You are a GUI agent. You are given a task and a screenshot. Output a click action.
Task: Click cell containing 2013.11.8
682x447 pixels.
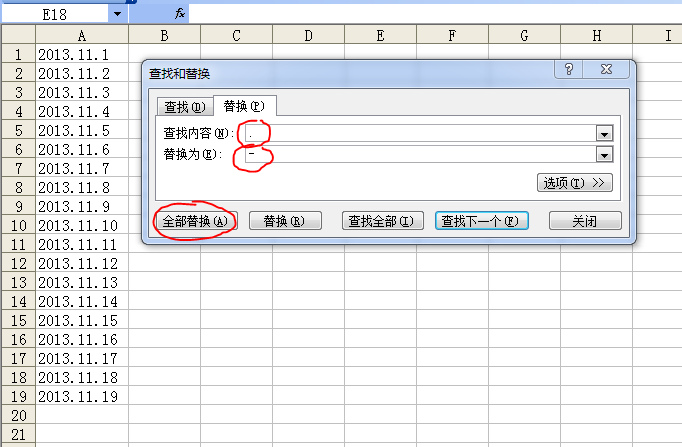82,187
